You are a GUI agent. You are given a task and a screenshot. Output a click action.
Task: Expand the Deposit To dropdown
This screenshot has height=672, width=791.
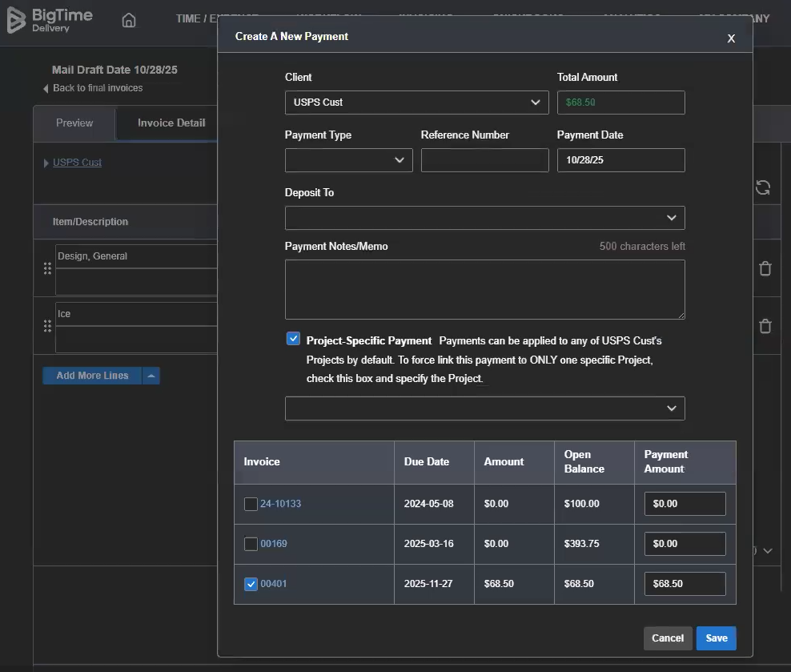click(484, 218)
